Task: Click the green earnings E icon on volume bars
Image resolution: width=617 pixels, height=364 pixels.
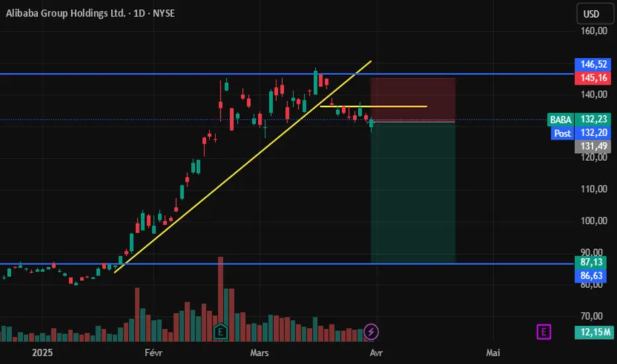Action: [x=220, y=332]
